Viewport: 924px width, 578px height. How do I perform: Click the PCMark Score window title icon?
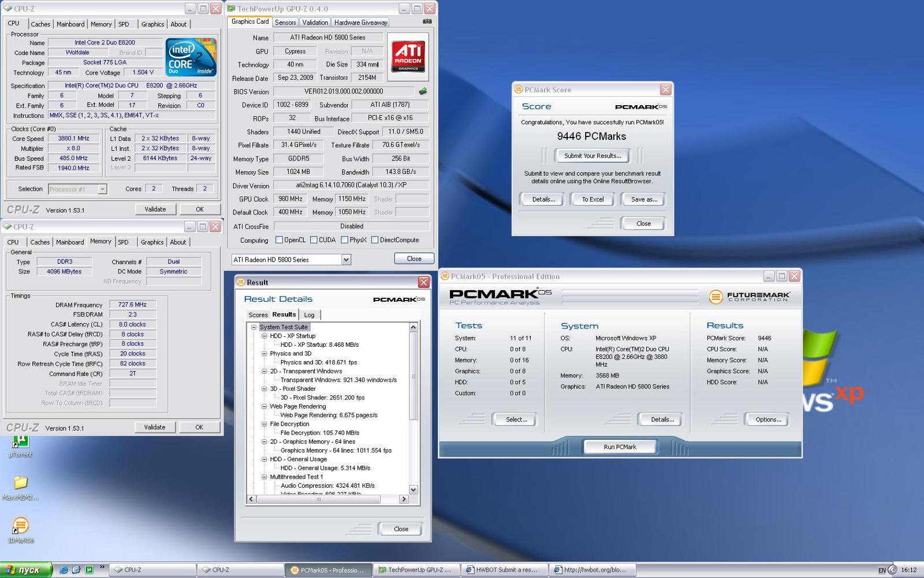tap(519, 90)
